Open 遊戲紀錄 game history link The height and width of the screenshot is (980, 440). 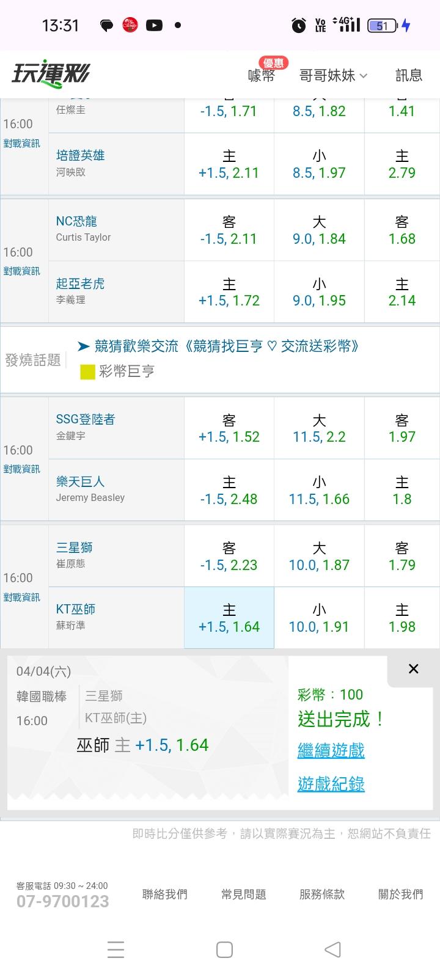[331, 784]
